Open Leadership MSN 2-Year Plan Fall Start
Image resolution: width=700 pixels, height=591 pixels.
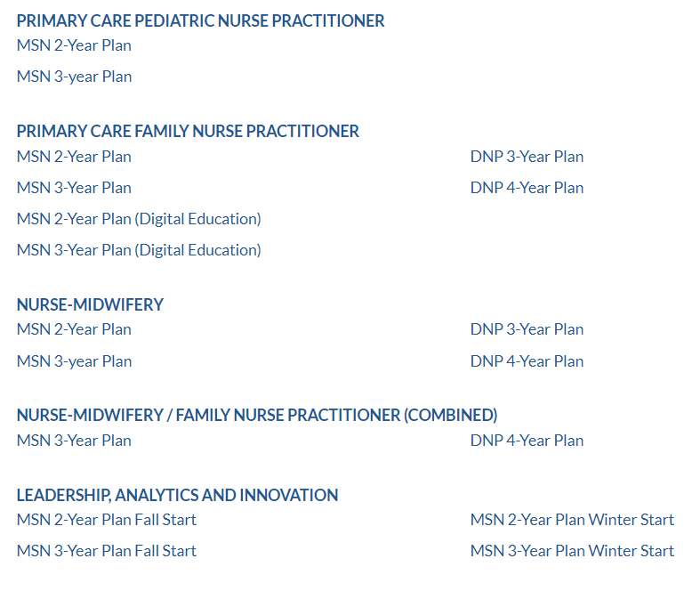[x=107, y=520]
